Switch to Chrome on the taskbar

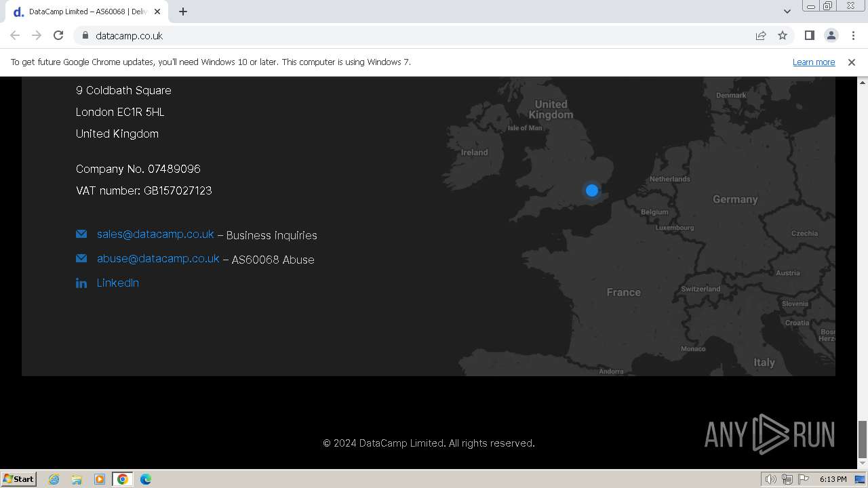pyautogui.click(x=123, y=479)
